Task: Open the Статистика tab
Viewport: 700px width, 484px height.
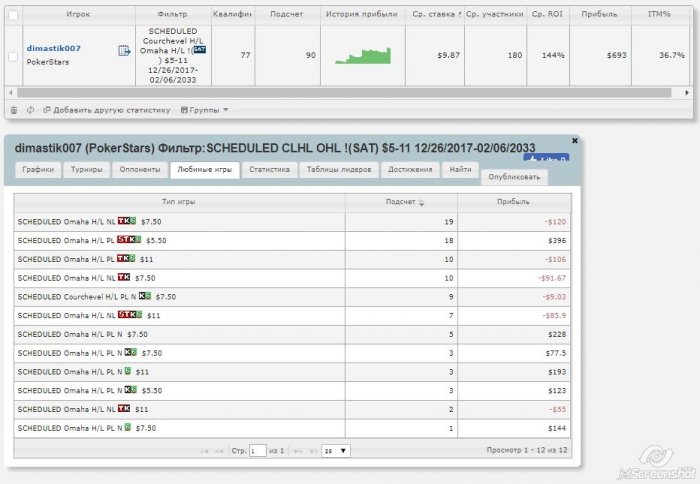Action: click(269, 170)
